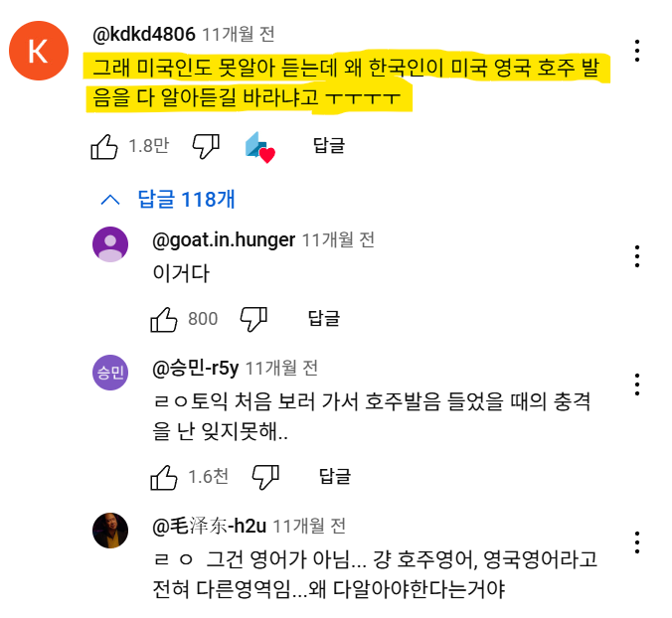
Task: Click the purple 승민 profile avatar
Action: [x=110, y=373]
